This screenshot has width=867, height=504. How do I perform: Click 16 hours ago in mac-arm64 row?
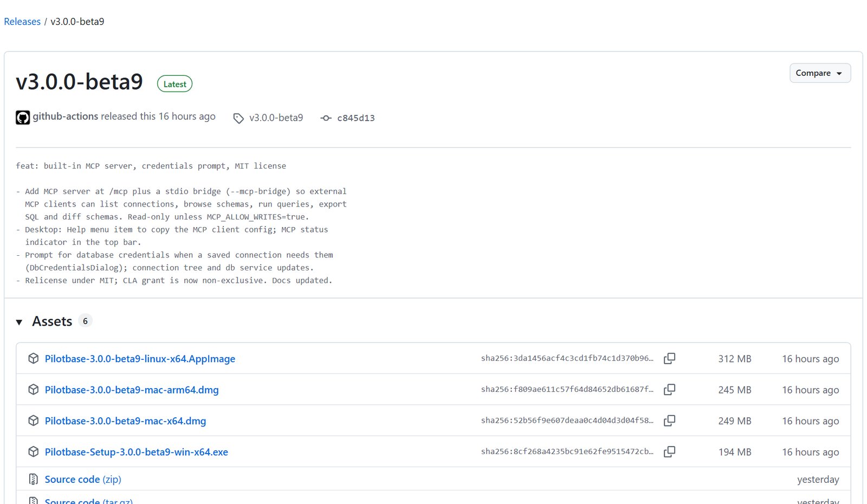[811, 390]
